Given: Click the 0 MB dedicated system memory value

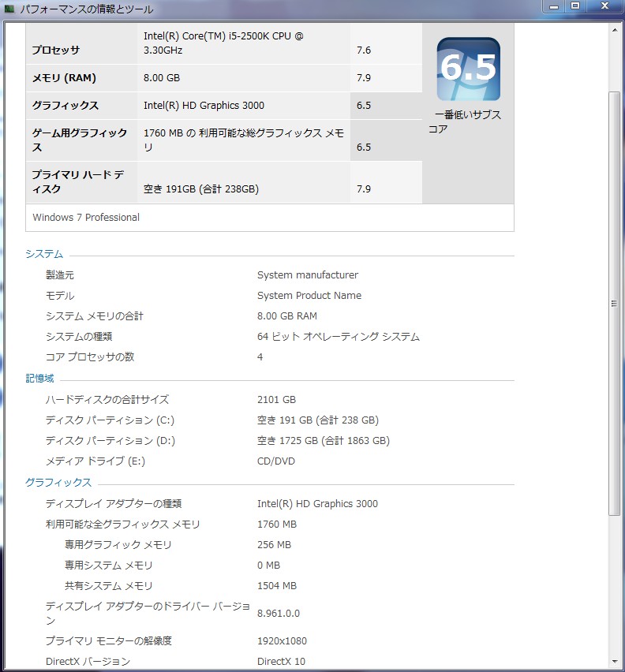Looking at the screenshot, I should [x=268, y=566].
